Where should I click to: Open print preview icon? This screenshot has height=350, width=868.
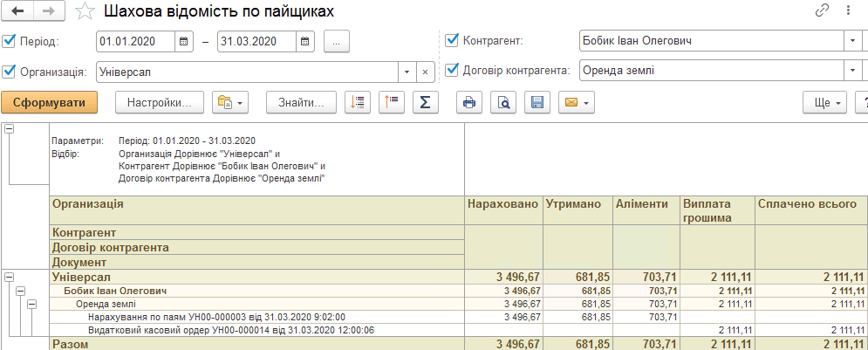click(503, 102)
